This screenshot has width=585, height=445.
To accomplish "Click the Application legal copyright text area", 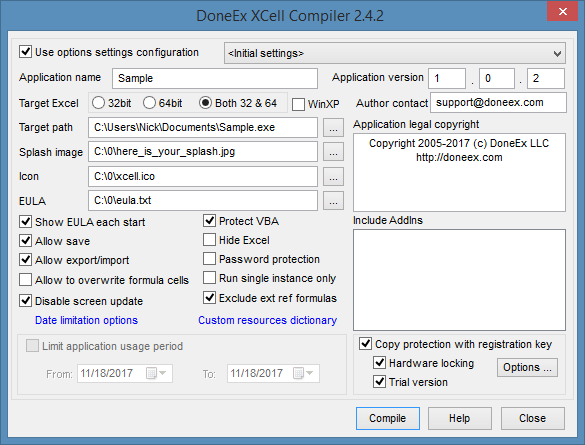I will (x=459, y=172).
